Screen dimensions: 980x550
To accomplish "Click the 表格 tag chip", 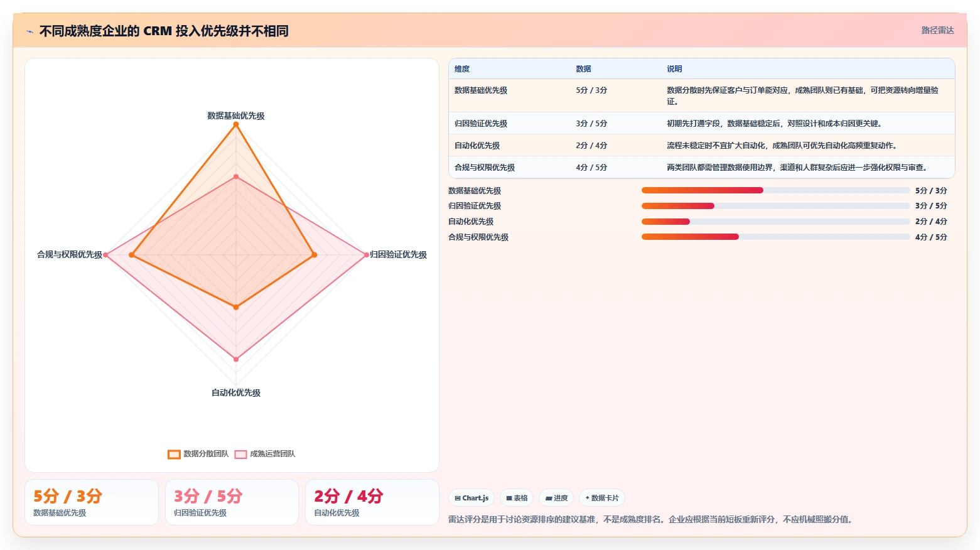I will 517,498.
